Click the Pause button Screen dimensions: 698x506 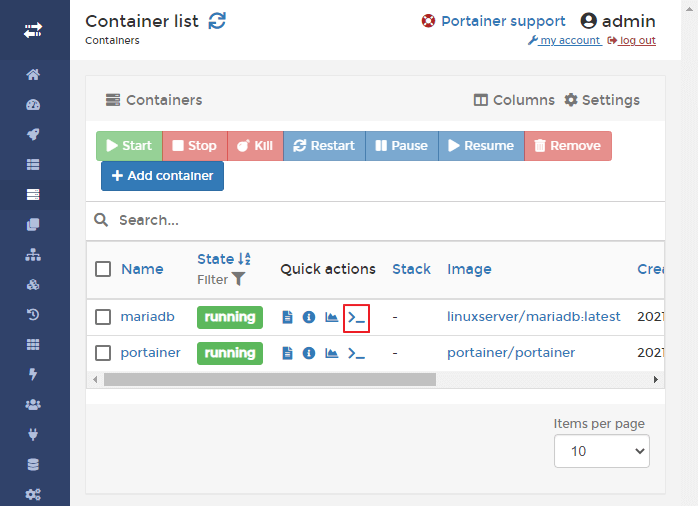[x=402, y=146]
